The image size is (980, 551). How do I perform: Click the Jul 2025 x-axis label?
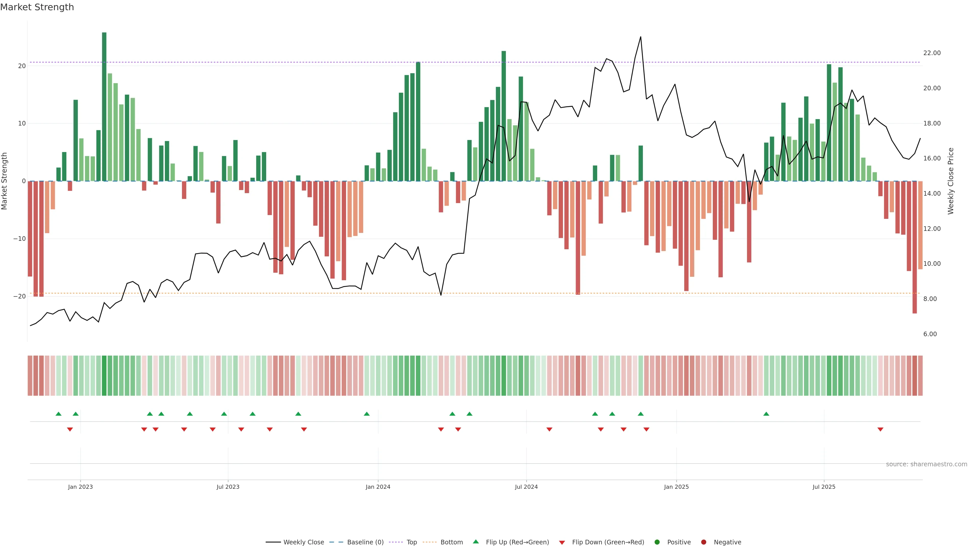(824, 487)
